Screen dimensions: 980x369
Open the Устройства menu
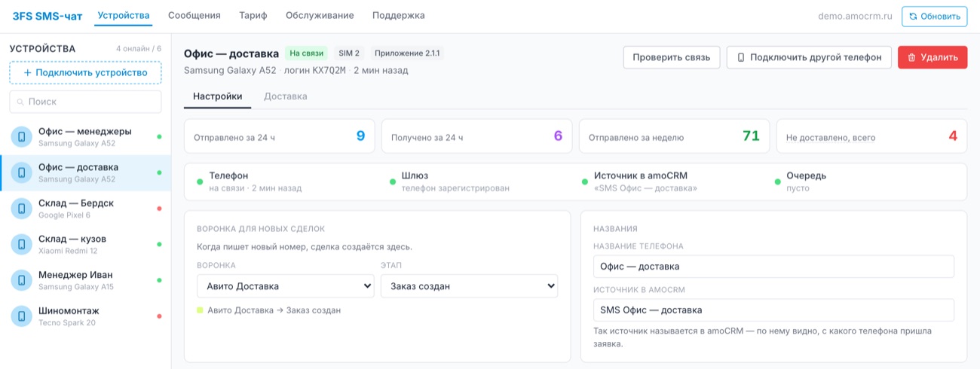[x=124, y=15]
